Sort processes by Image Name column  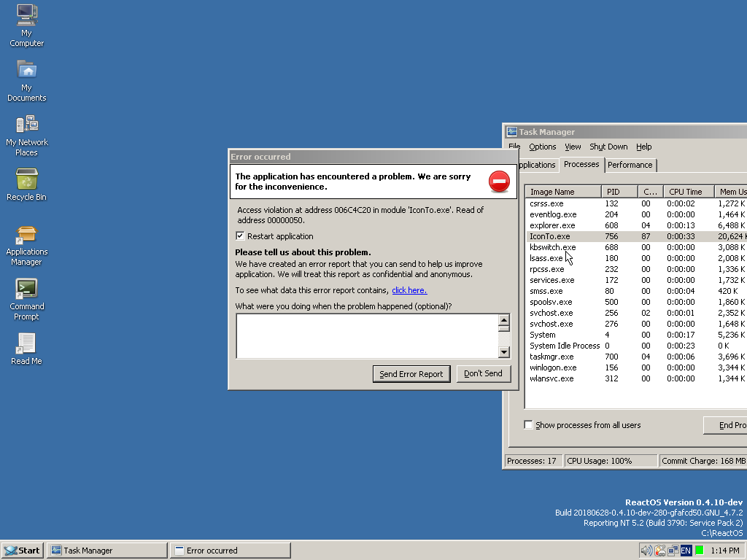coord(563,192)
